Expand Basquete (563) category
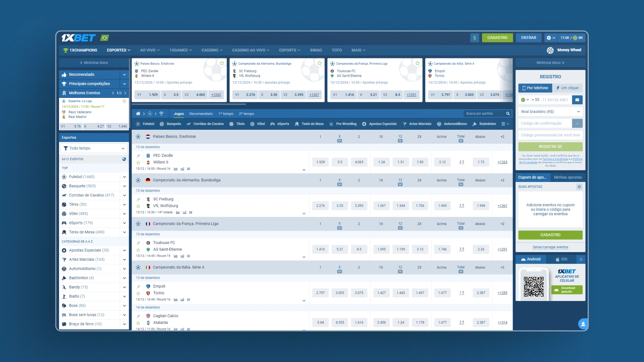Viewport: 644px width, 362px height. pyautogui.click(x=124, y=186)
